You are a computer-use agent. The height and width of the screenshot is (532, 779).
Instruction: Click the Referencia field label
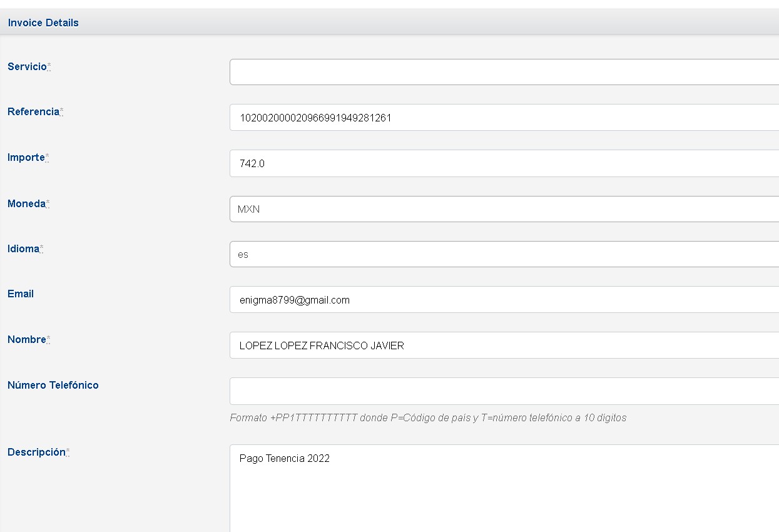pyautogui.click(x=33, y=112)
